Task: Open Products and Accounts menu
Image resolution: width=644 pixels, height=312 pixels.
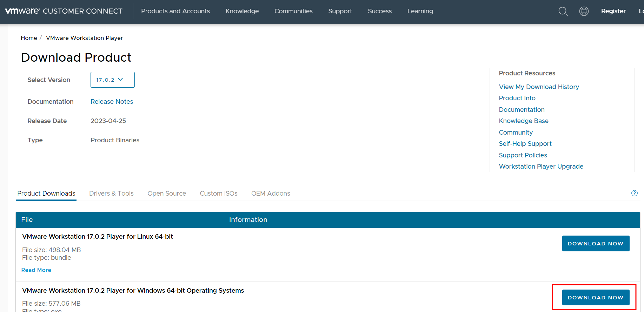Action: point(175,11)
